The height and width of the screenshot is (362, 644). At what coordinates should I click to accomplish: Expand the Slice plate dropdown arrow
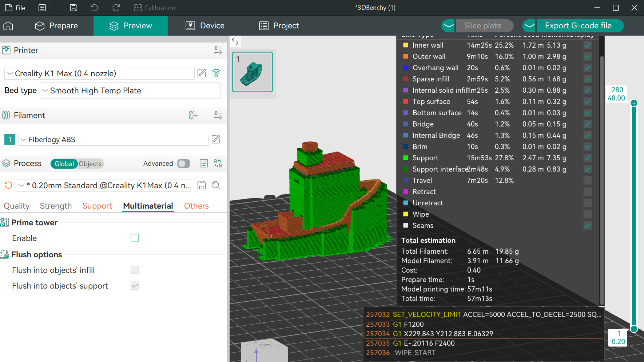tap(449, 26)
